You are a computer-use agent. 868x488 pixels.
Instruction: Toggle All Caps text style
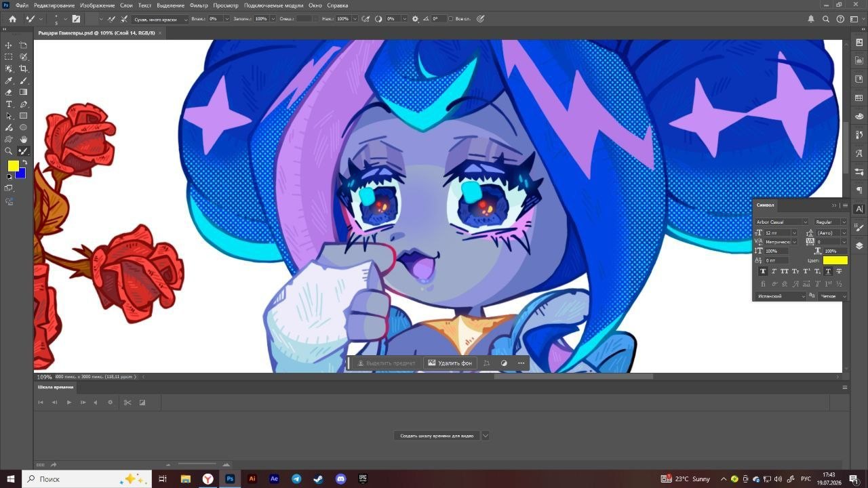785,271
